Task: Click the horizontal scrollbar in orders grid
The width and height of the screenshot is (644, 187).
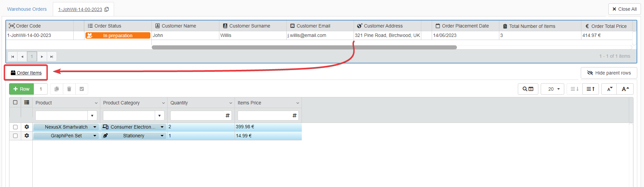Action: [304, 47]
